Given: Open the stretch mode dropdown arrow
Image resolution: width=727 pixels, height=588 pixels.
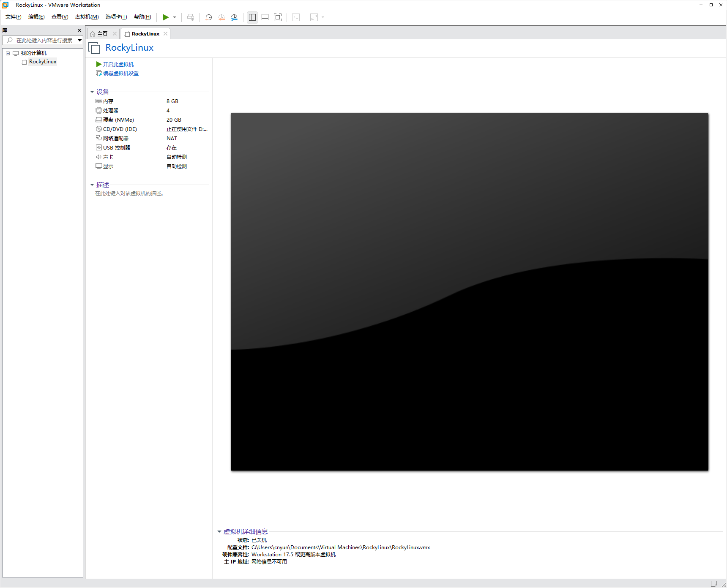Looking at the screenshot, I should [323, 17].
